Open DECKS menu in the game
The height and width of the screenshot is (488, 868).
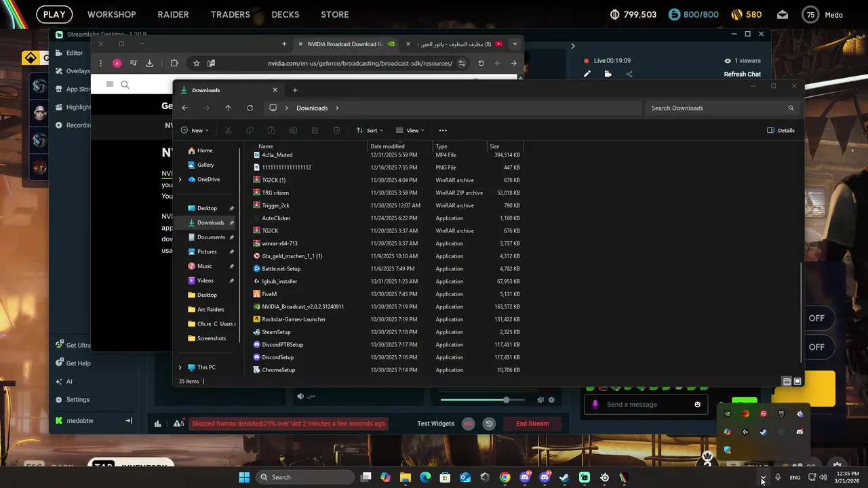285,14
